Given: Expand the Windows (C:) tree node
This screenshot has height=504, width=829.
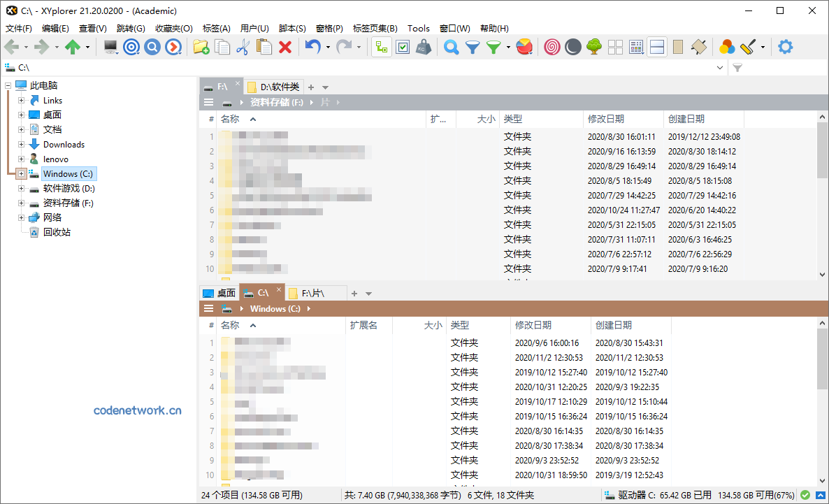Looking at the screenshot, I should [22, 173].
